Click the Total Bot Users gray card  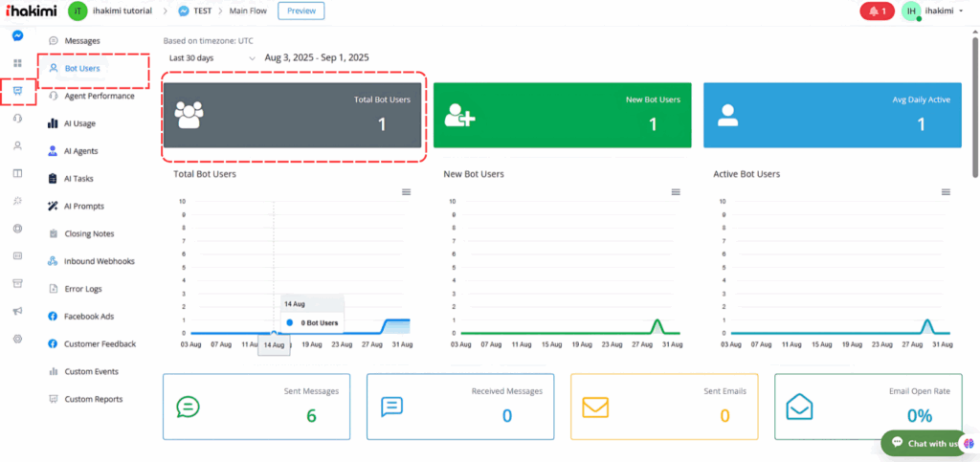coord(293,115)
